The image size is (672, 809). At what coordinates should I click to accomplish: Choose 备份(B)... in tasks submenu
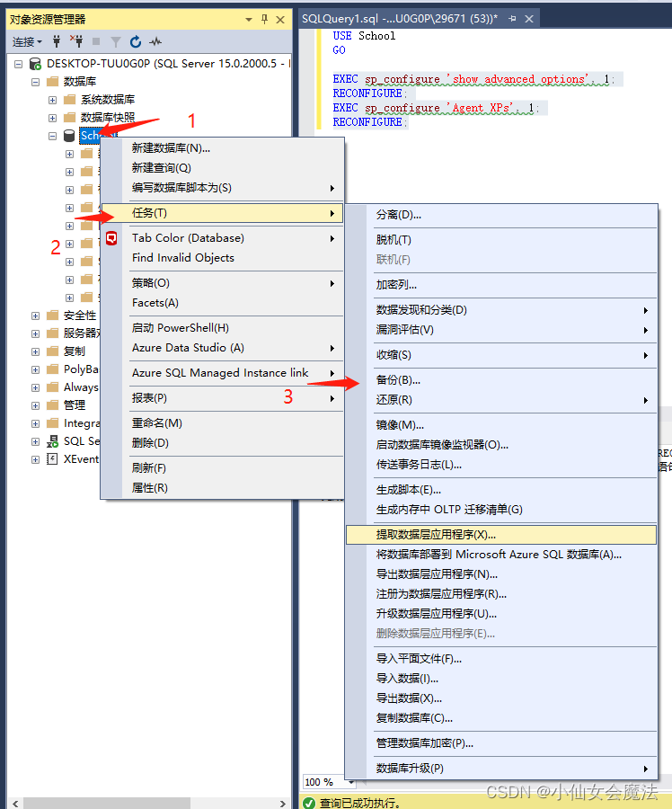(x=501, y=380)
